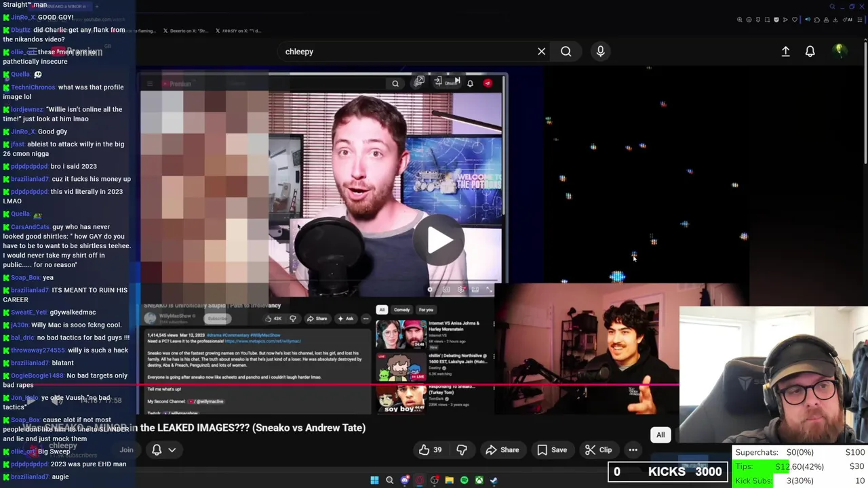Click the inner page red avatar icon

click(x=488, y=83)
